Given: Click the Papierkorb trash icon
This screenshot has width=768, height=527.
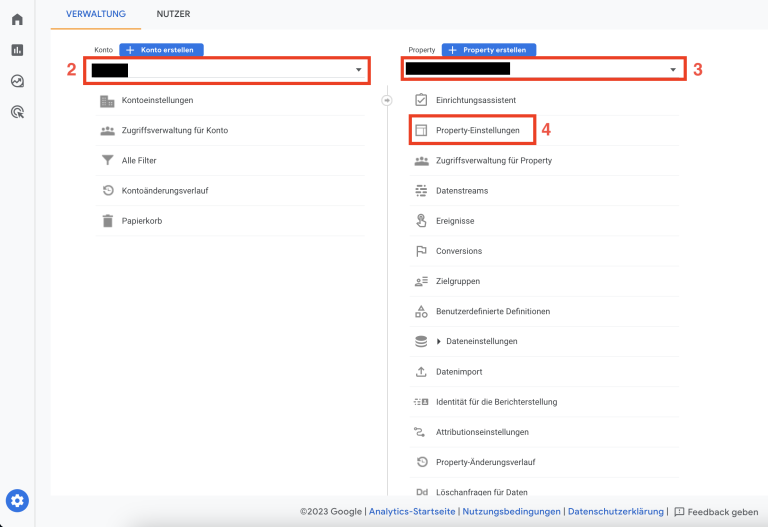Looking at the screenshot, I should tap(107, 221).
